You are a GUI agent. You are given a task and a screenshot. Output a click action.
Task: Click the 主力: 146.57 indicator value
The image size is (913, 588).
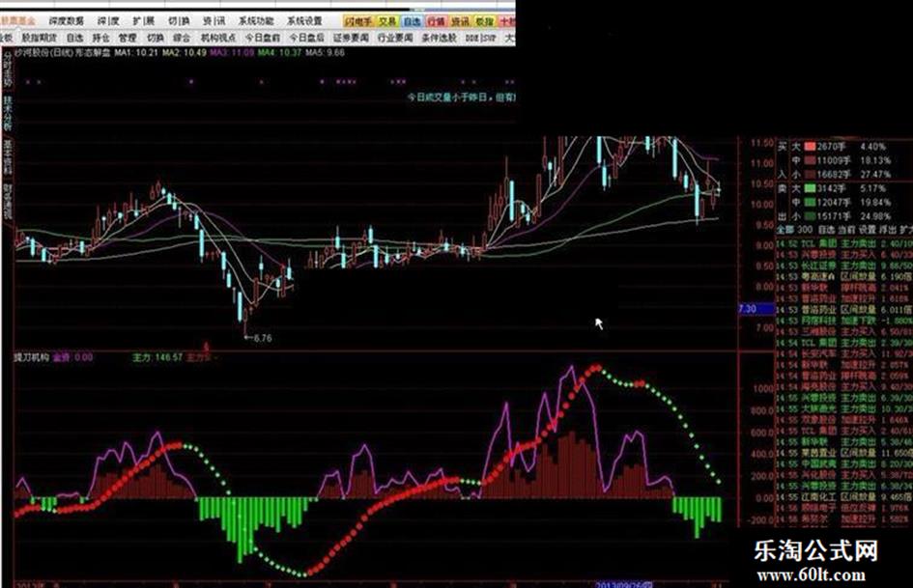[157, 357]
